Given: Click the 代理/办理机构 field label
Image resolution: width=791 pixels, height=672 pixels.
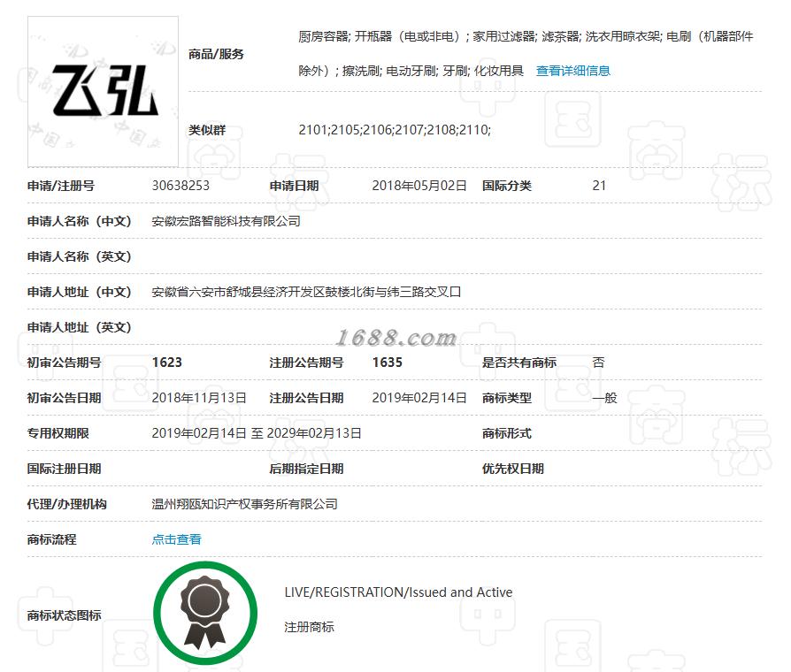Looking at the screenshot, I should point(66,504).
